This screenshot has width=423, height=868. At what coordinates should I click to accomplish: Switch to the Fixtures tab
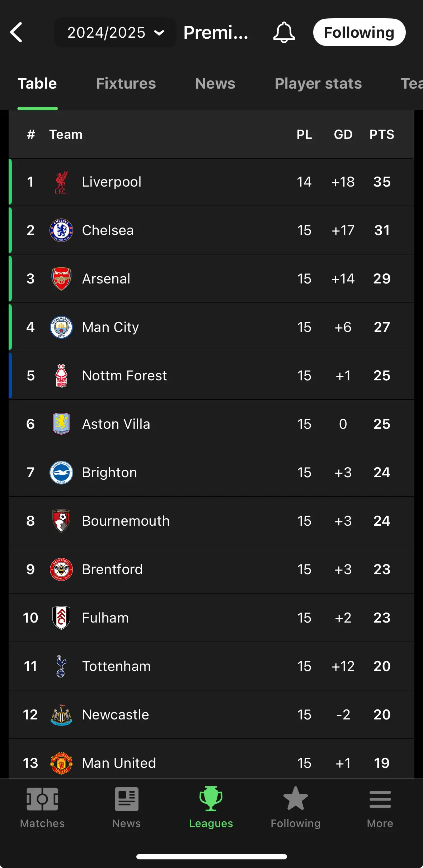tap(126, 84)
